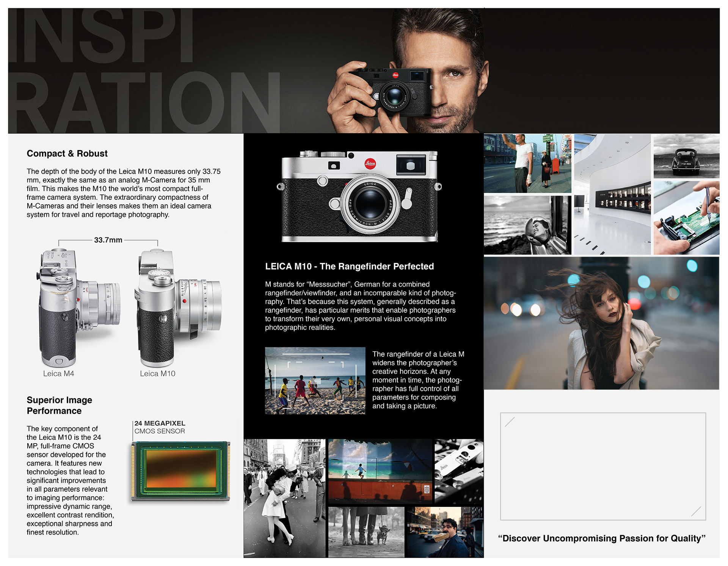This screenshot has height=566, width=728.
Task: Click the man in white t-shirt street photo
Action: click(527, 163)
